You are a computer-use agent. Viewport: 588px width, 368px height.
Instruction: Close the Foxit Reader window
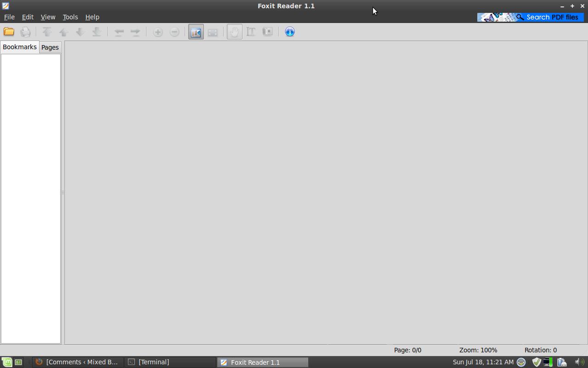[582, 6]
